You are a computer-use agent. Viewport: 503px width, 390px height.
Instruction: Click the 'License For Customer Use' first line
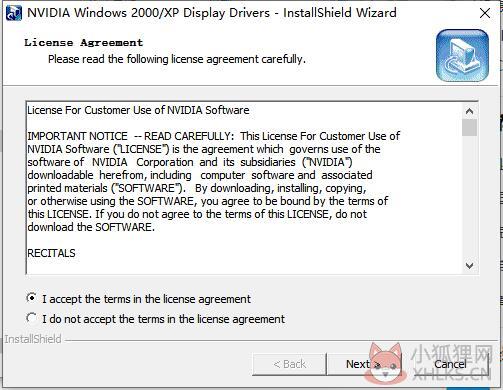pyautogui.click(x=138, y=110)
